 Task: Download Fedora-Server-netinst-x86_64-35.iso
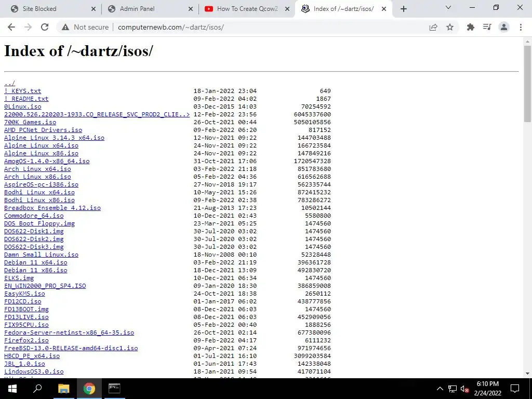69,333
